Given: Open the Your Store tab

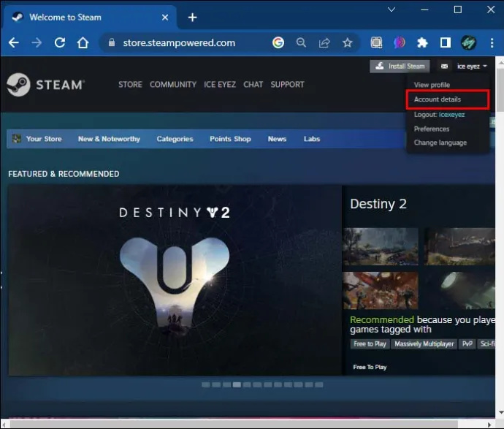Looking at the screenshot, I should click(37, 139).
